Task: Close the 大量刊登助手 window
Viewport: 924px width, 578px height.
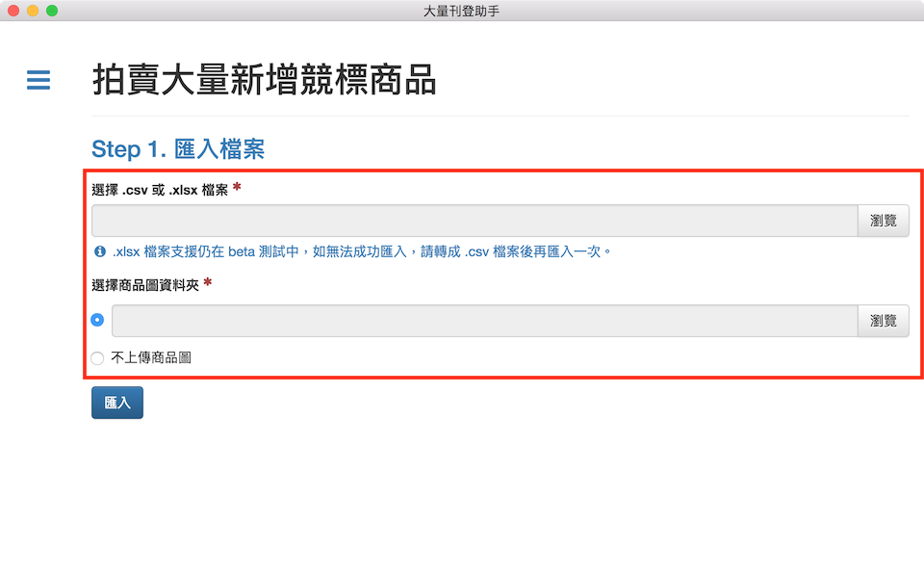Action: [13, 11]
